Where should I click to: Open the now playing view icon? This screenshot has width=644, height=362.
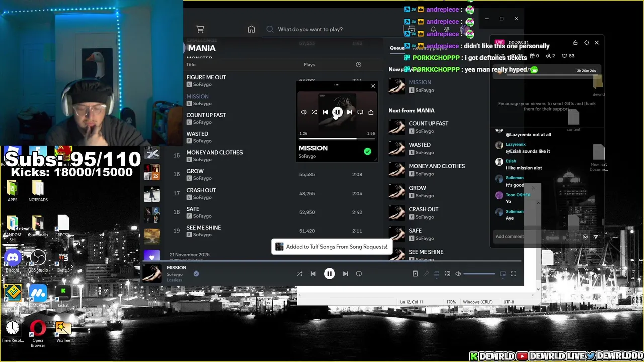pyautogui.click(x=415, y=274)
